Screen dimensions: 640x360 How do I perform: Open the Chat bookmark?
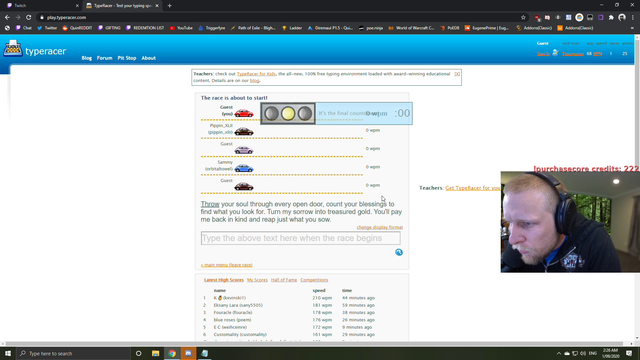[x=24, y=28]
